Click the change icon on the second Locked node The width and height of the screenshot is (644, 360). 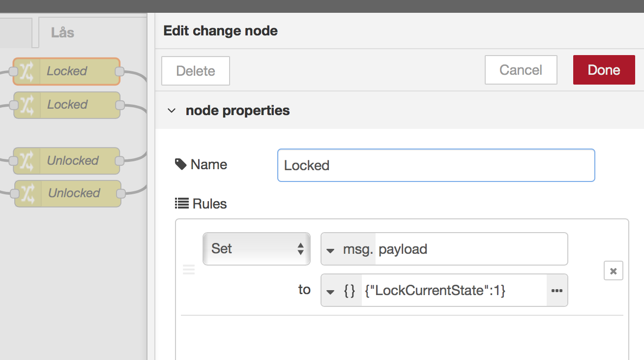coord(27,105)
